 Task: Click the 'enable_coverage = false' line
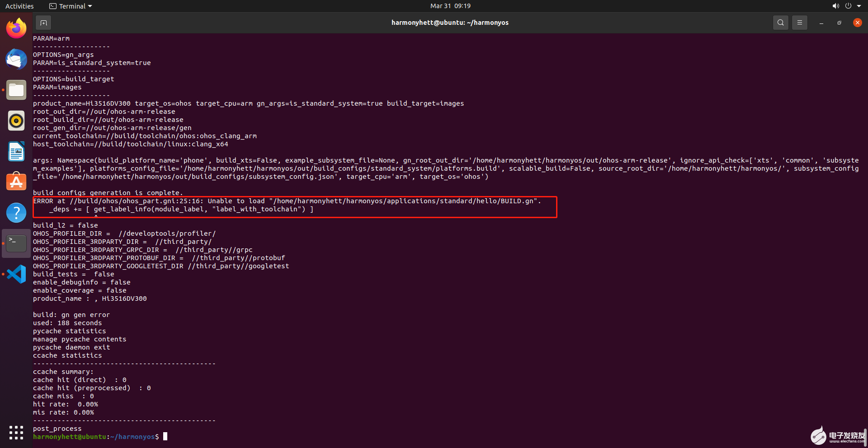point(80,290)
